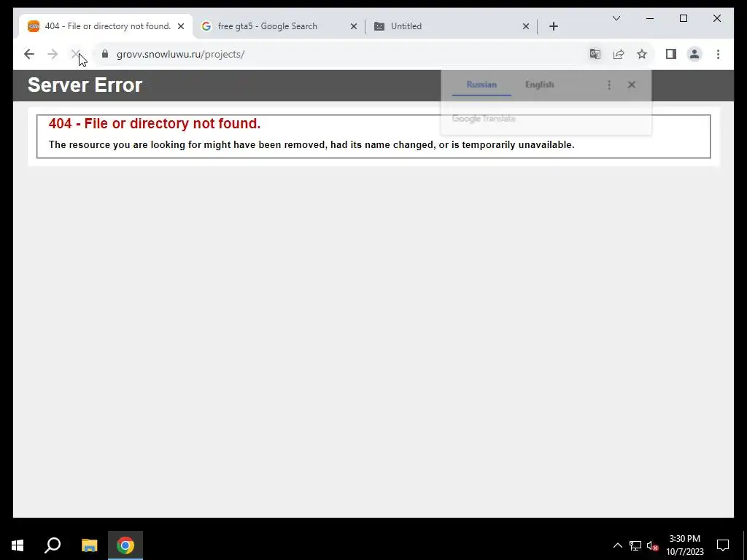This screenshot has width=747, height=560.
Task: Stop loading the page
Action: coord(75,54)
